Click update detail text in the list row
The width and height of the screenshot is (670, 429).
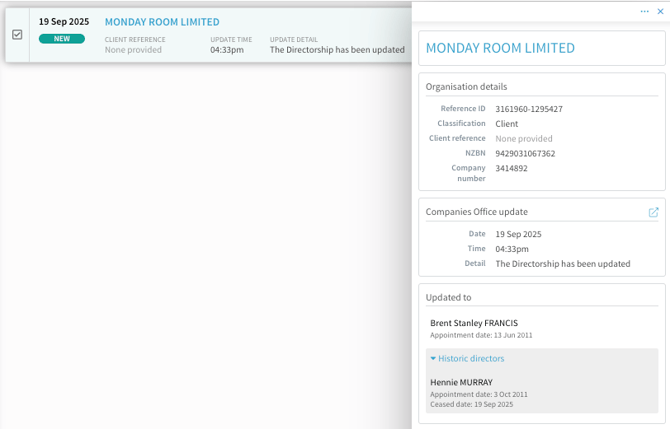(337, 50)
